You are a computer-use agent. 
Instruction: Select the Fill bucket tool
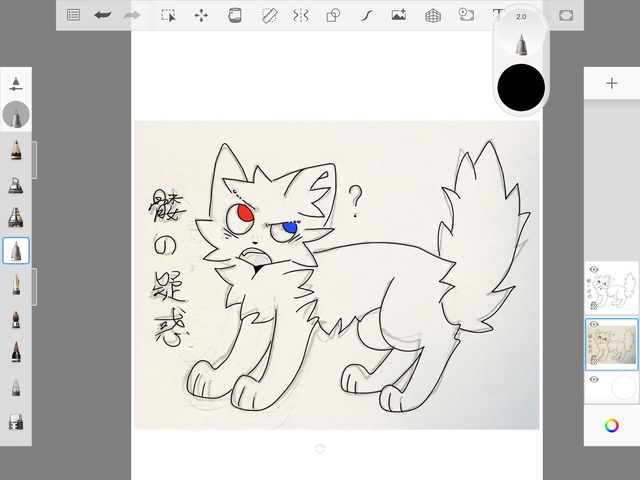[234, 15]
